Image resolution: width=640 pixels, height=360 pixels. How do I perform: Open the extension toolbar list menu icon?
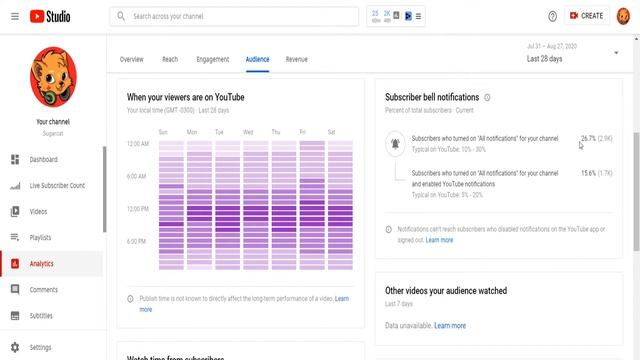tap(418, 16)
